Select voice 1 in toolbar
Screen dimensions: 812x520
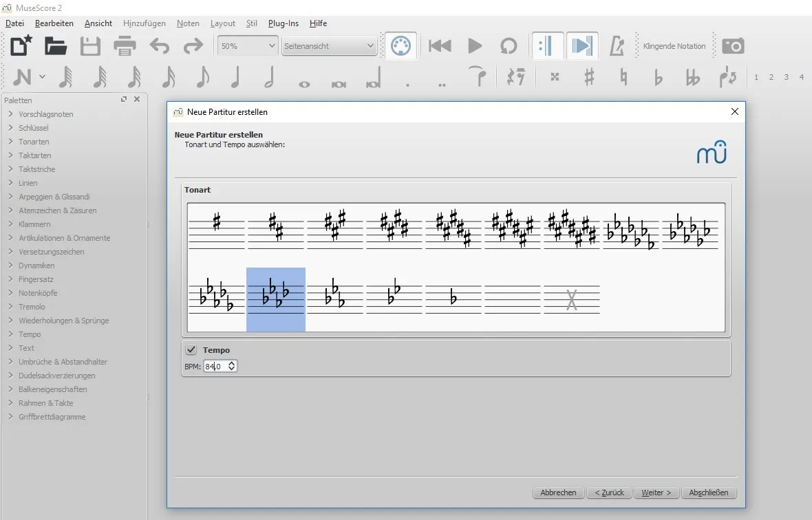tap(756, 77)
